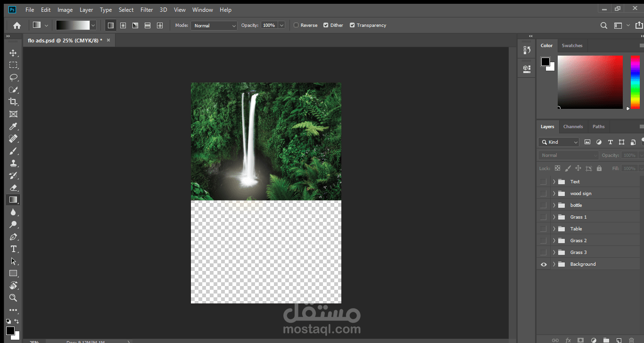This screenshot has width=644, height=343.
Task: Expand the Background layer group
Action: 554,264
